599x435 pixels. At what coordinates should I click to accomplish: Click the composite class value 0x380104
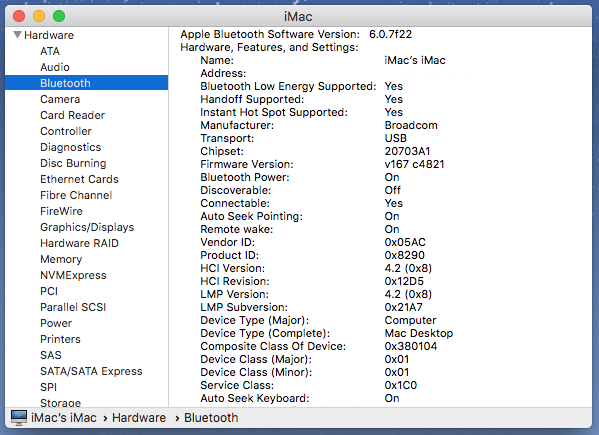coord(411,346)
